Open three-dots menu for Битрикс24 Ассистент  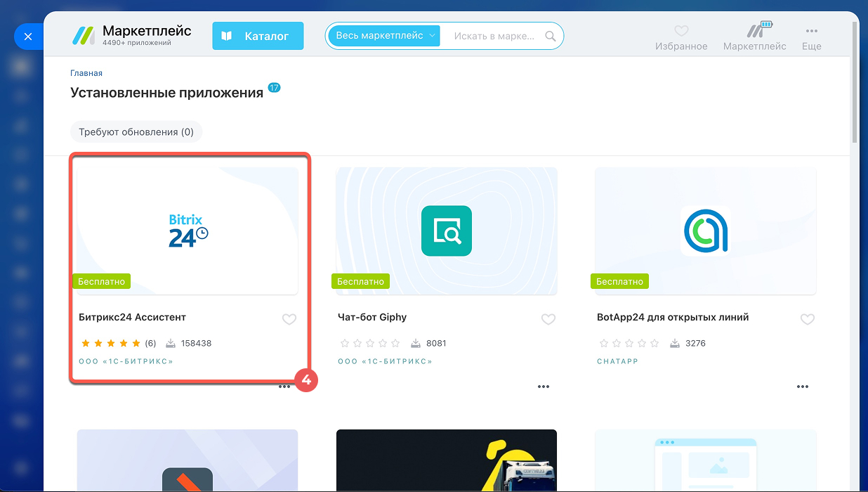[284, 387]
